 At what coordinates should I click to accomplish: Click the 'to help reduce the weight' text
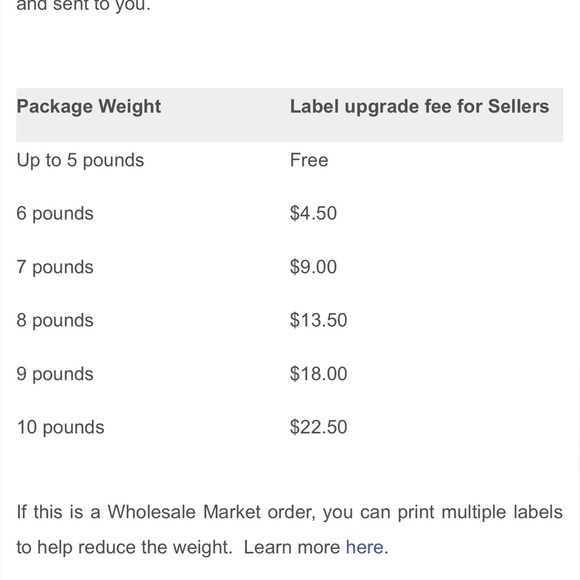click(124, 547)
